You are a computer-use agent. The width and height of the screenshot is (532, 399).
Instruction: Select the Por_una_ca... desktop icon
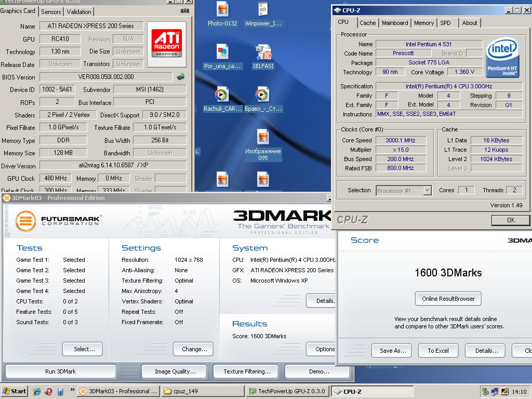[222, 57]
